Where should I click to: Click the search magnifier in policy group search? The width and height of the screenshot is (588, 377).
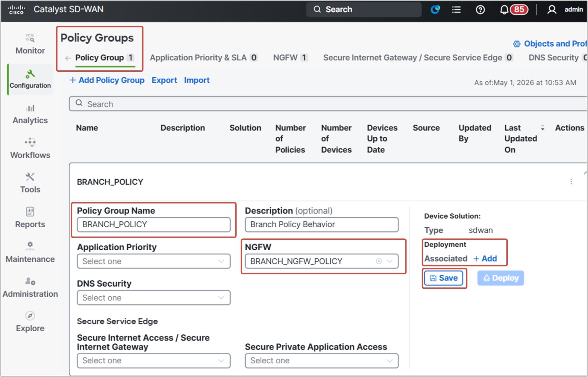pyautogui.click(x=79, y=103)
